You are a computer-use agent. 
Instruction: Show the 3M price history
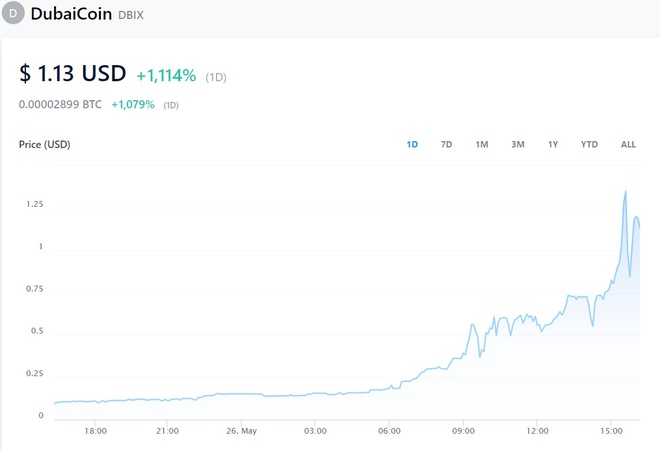click(x=518, y=144)
